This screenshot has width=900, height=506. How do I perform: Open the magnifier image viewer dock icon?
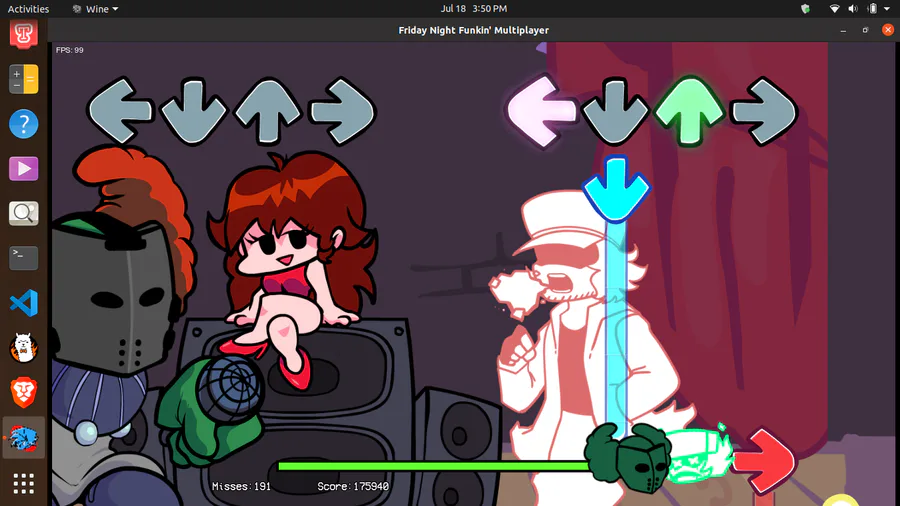click(x=24, y=213)
